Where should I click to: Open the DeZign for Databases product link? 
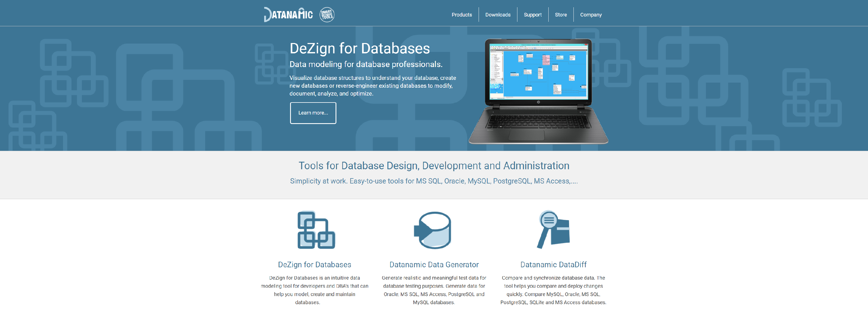(x=314, y=265)
